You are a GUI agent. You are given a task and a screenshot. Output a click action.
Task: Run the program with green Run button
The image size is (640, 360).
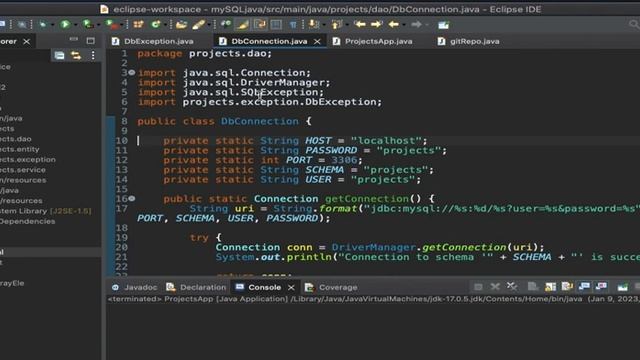pos(65,24)
